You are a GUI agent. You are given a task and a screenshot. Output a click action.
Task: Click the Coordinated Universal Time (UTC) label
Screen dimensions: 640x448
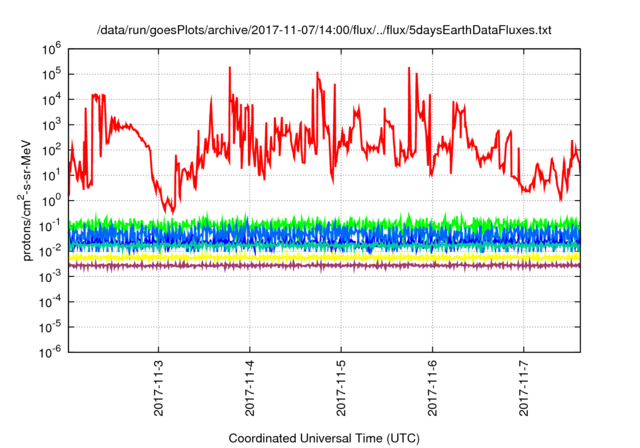click(324, 439)
